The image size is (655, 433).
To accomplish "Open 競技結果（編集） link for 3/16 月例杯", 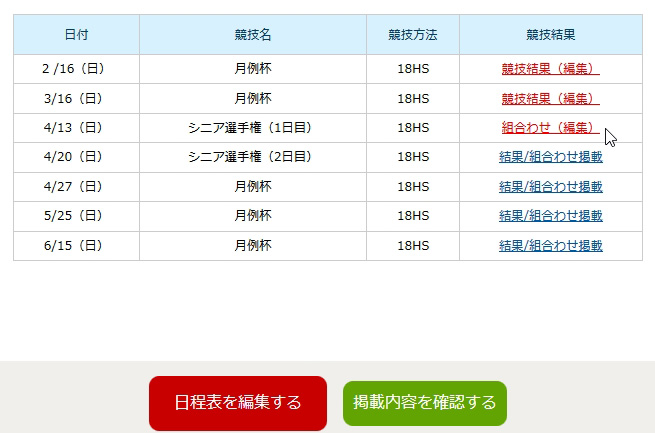I will (x=550, y=99).
